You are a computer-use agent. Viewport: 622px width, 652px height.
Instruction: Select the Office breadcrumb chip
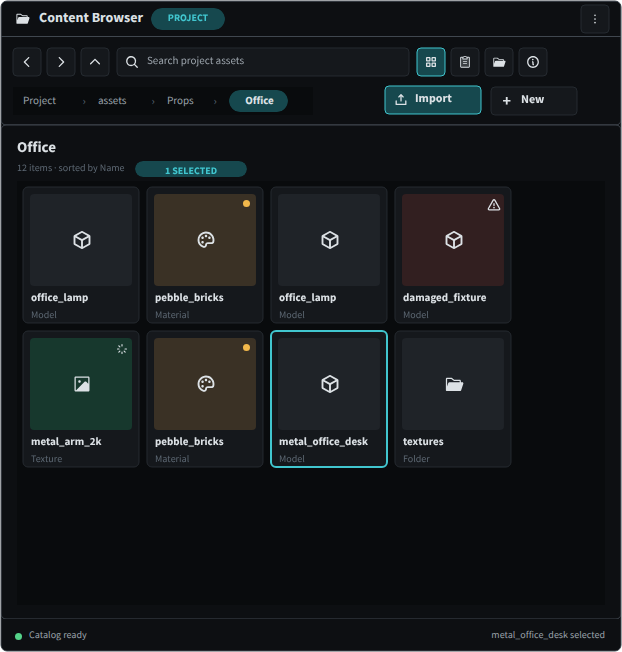point(259,101)
